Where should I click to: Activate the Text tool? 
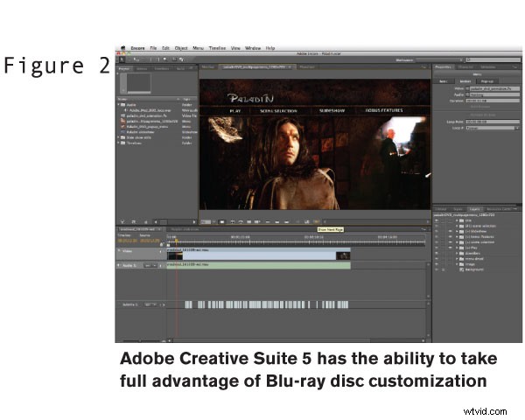click(x=151, y=59)
